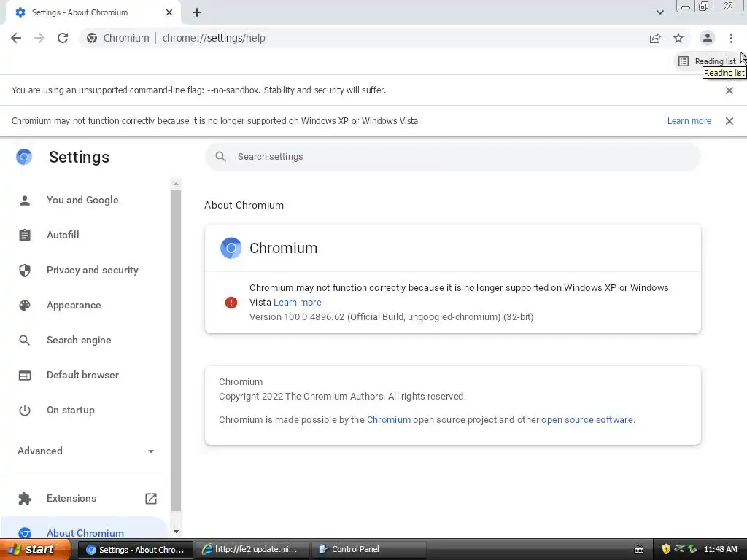Bookmark this page with the star icon
747x560 pixels.
[x=678, y=38]
